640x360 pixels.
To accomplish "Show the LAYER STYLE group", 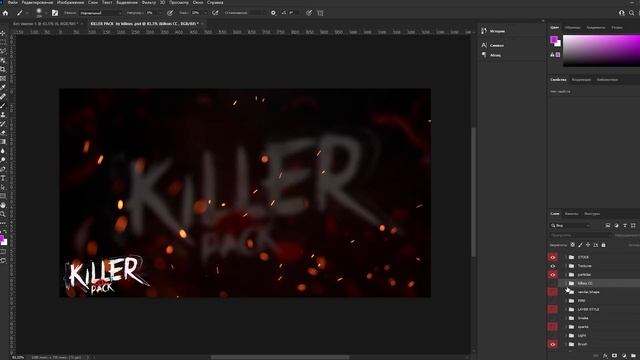I will pos(553,309).
